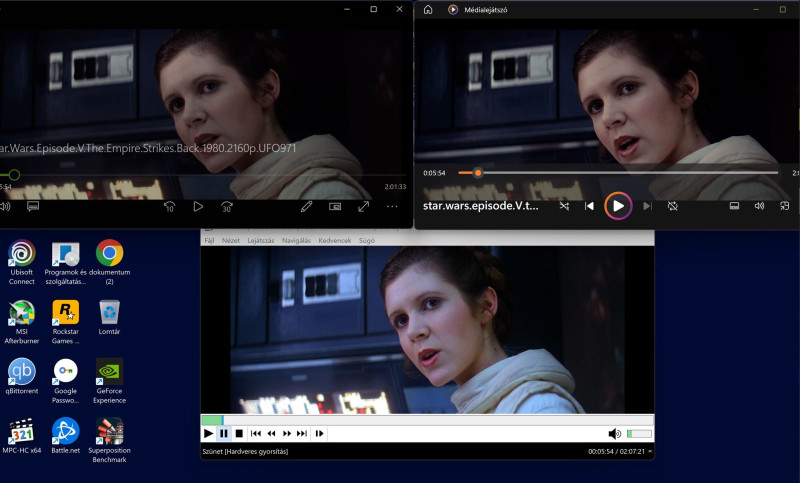Click the Empire.Strikes.Back file title overlay
Image resolution: width=800 pixels, height=483 pixels.
(147, 148)
